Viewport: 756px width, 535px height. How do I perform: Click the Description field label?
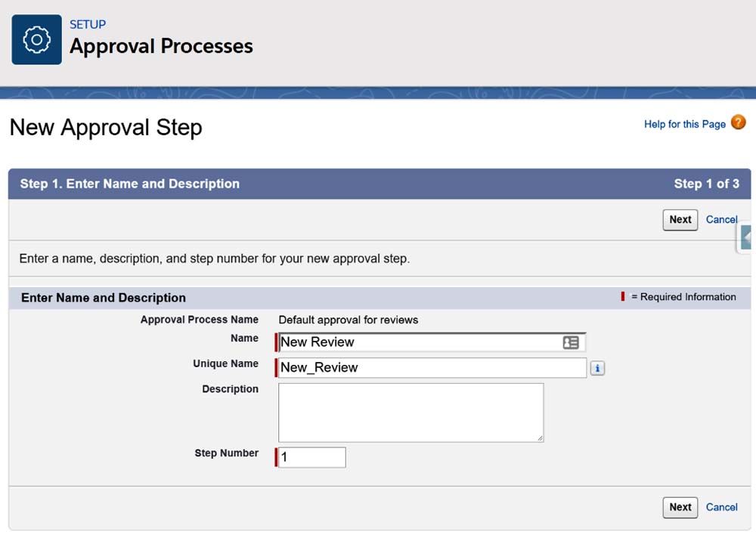230,389
